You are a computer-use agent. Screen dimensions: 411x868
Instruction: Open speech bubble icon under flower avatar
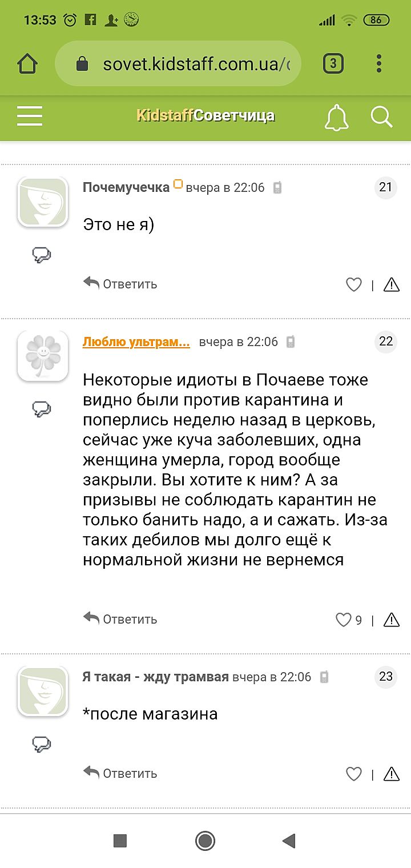click(42, 408)
